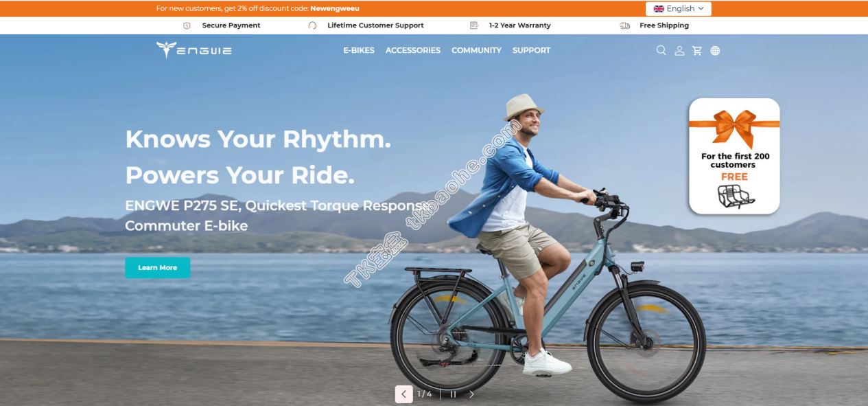Open the ACCESSORIES menu
The height and width of the screenshot is (406, 868).
(x=413, y=50)
